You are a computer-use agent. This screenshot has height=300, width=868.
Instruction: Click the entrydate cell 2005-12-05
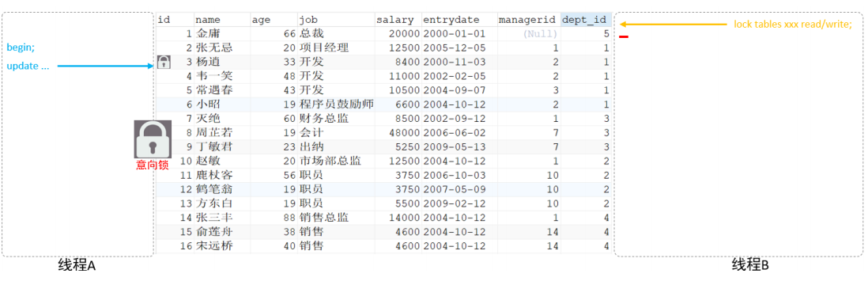point(454,47)
